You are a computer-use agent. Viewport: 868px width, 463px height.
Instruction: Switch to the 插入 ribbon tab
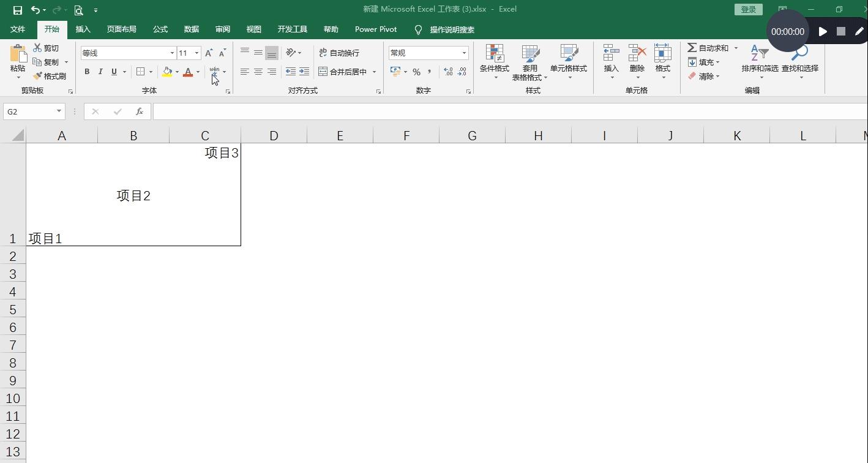coord(83,29)
